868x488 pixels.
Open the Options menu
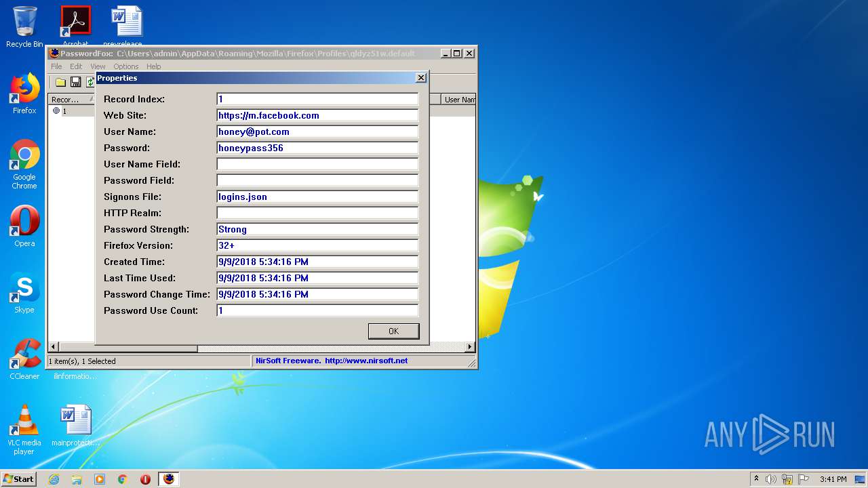[x=125, y=66]
